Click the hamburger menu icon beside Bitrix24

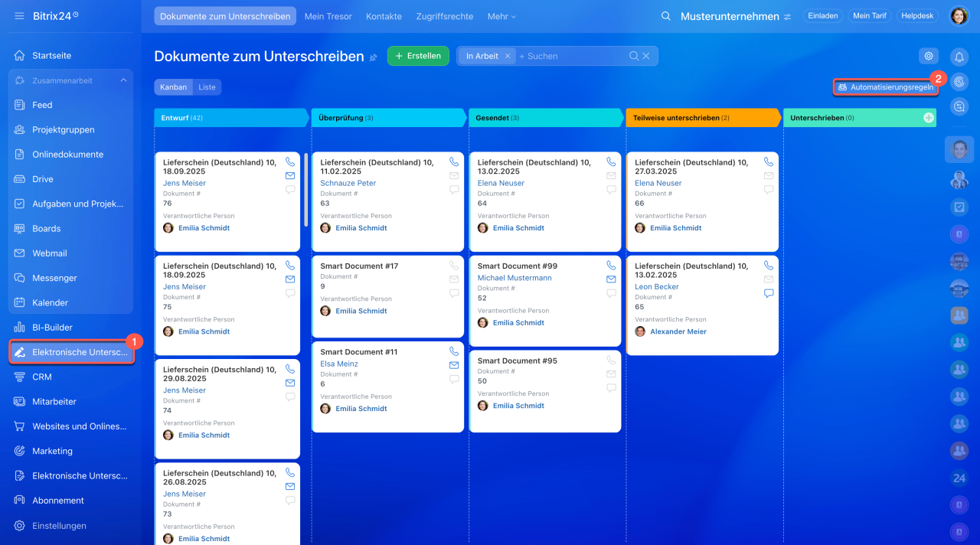pyautogui.click(x=19, y=16)
